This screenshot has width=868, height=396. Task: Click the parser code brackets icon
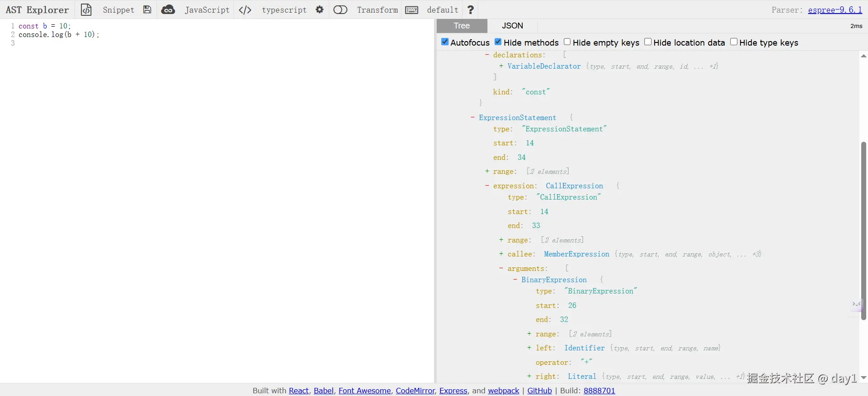[x=245, y=10]
